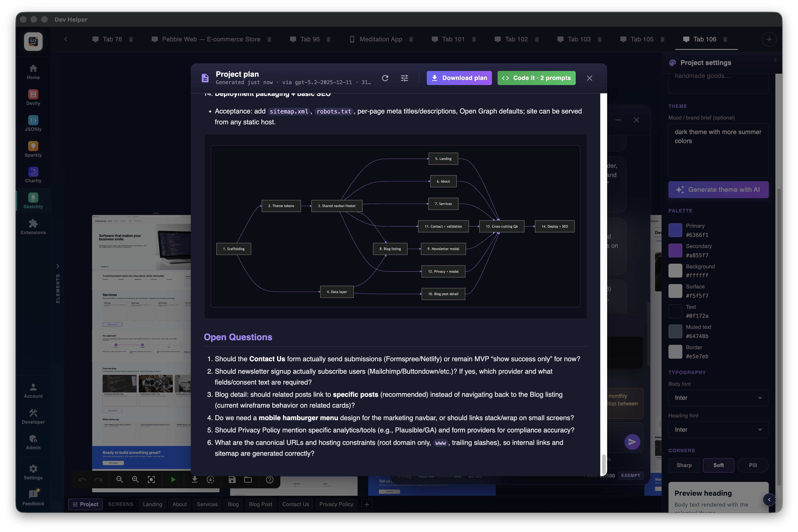The image size is (798, 532).
Task: Delete Tab 76 with its trash icon
Action: coord(131,39)
